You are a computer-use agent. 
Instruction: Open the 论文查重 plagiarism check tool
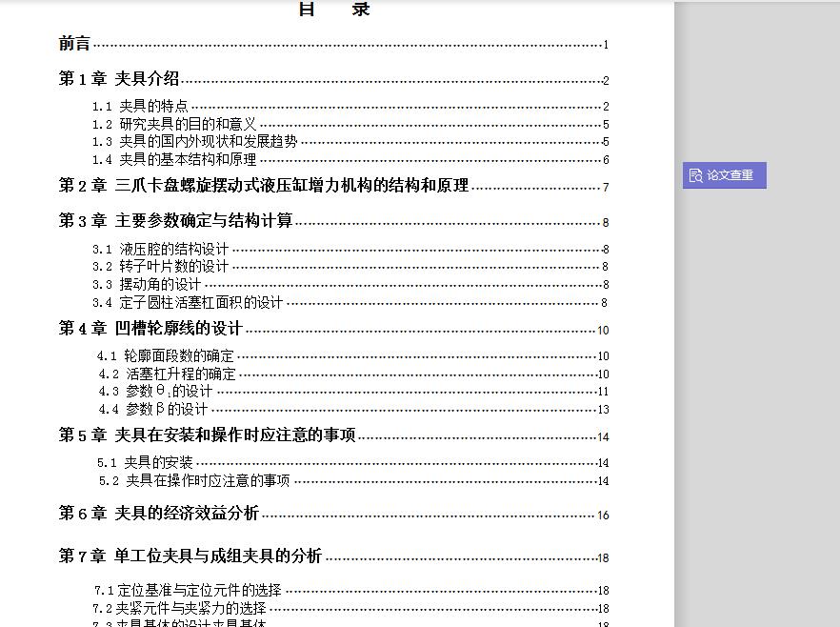pos(724,175)
